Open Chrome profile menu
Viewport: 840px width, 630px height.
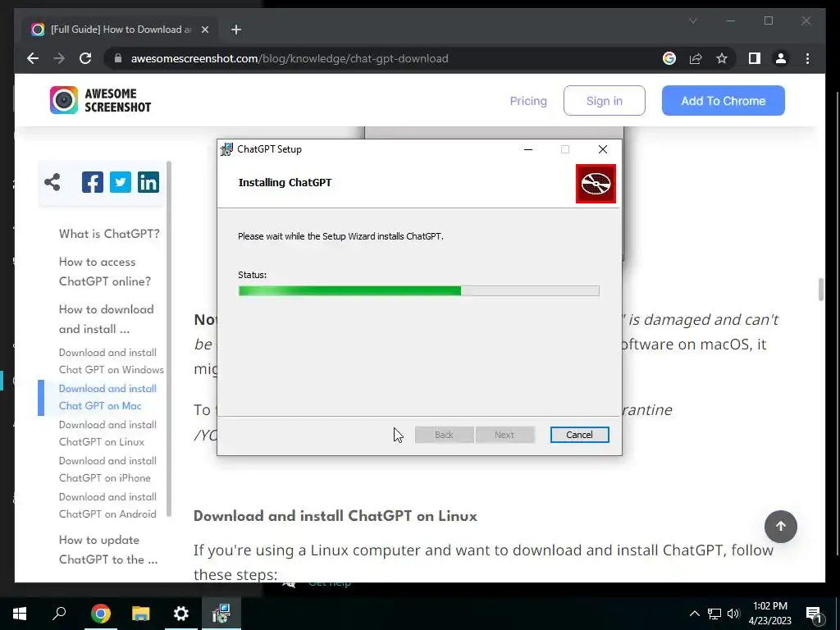click(x=781, y=58)
